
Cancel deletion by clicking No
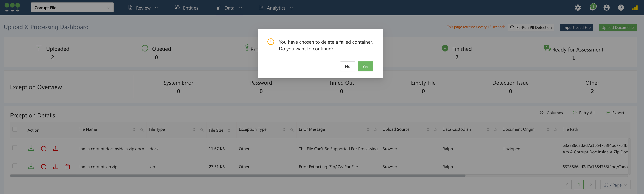point(348,66)
